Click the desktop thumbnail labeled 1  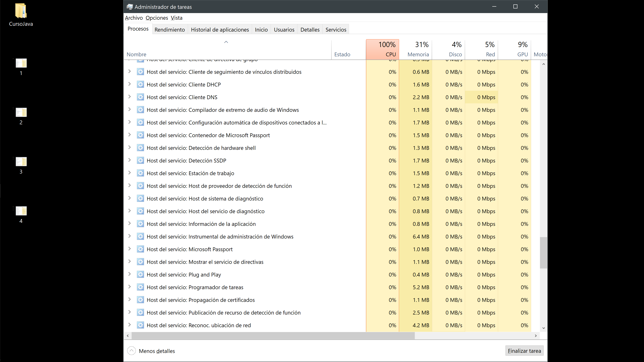(x=21, y=63)
